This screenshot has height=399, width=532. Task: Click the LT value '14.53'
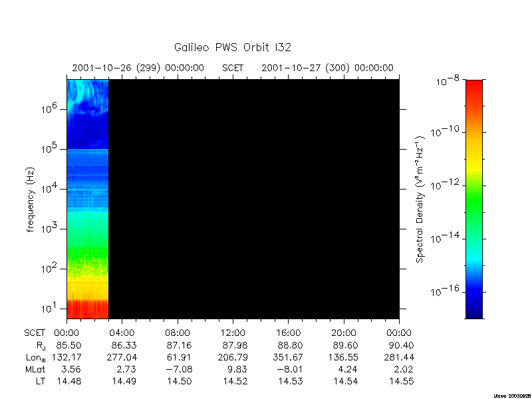tap(291, 381)
